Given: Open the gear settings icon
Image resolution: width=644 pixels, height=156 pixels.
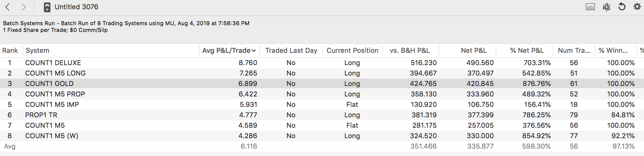Looking at the screenshot, I should [637, 7].
